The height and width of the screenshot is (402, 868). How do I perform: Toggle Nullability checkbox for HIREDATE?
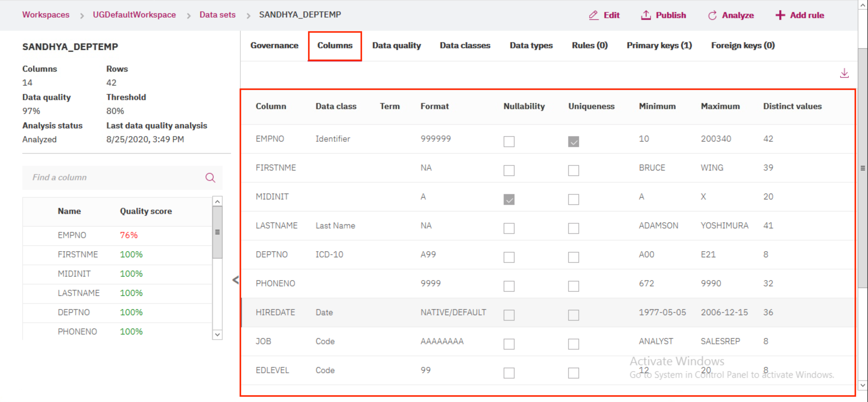coord(509,315)
